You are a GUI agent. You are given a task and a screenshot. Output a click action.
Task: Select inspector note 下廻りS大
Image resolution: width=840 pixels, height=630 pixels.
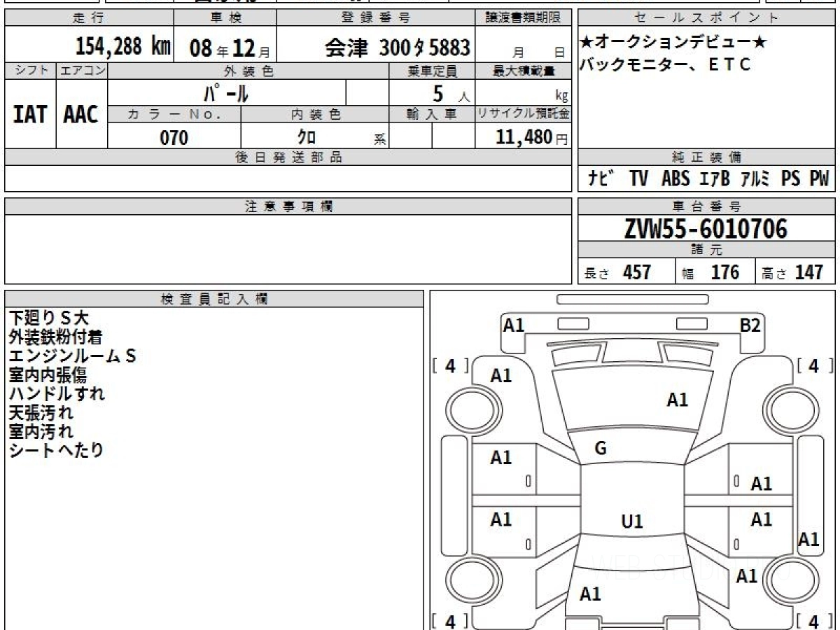pyautogui.click(x=48, y=318)
